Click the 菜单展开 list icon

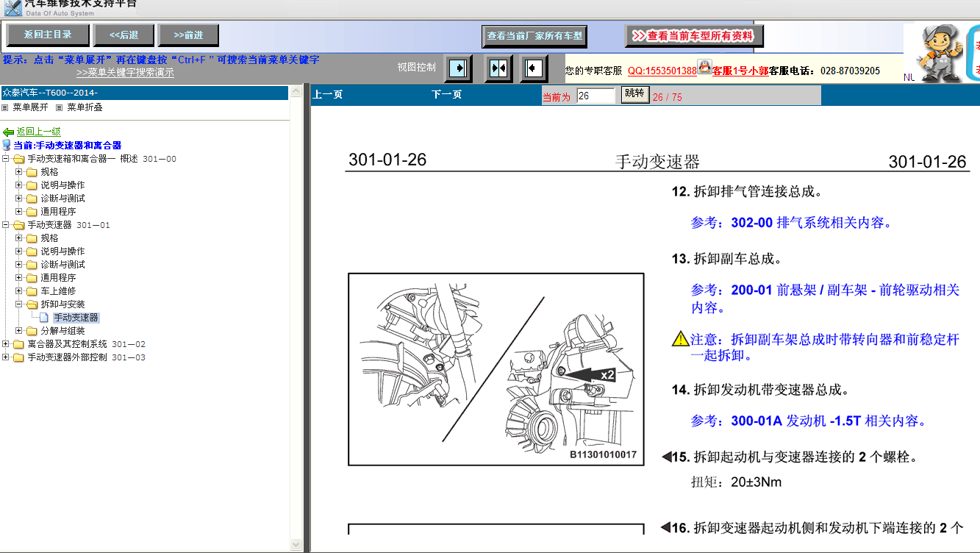click(x=5, y=107)
